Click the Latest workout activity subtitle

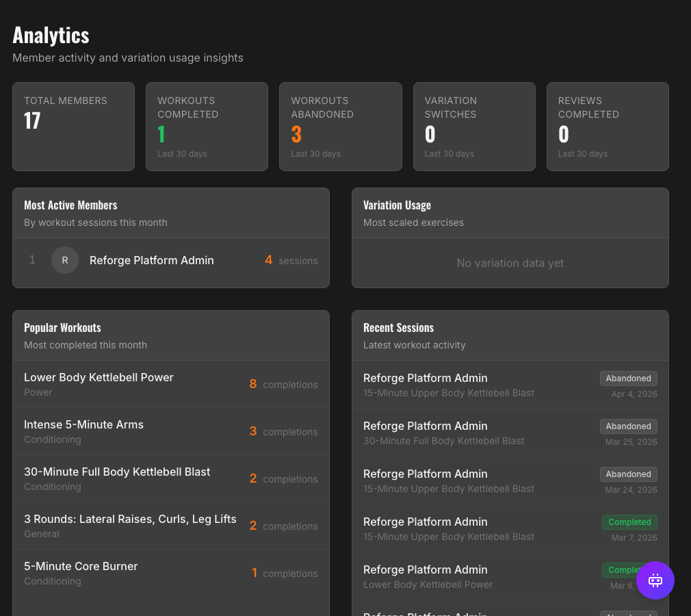[x=414, y=345]
